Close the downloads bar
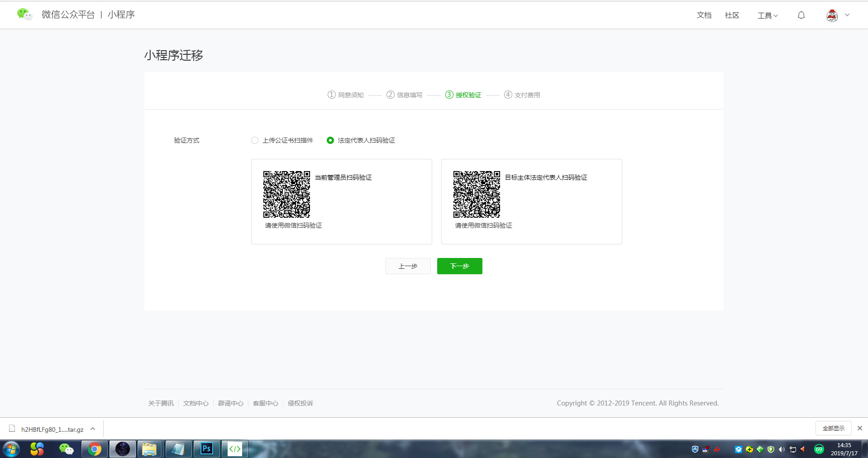The height and width of the screenshot is (458, 868). [860, 428]
